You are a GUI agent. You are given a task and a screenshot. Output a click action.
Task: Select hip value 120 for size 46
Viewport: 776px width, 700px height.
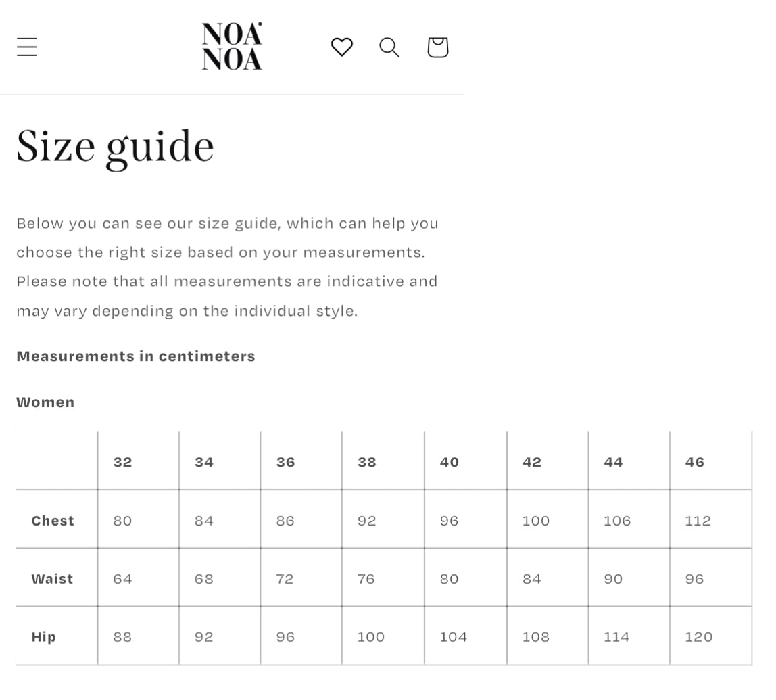coord(699,637)
